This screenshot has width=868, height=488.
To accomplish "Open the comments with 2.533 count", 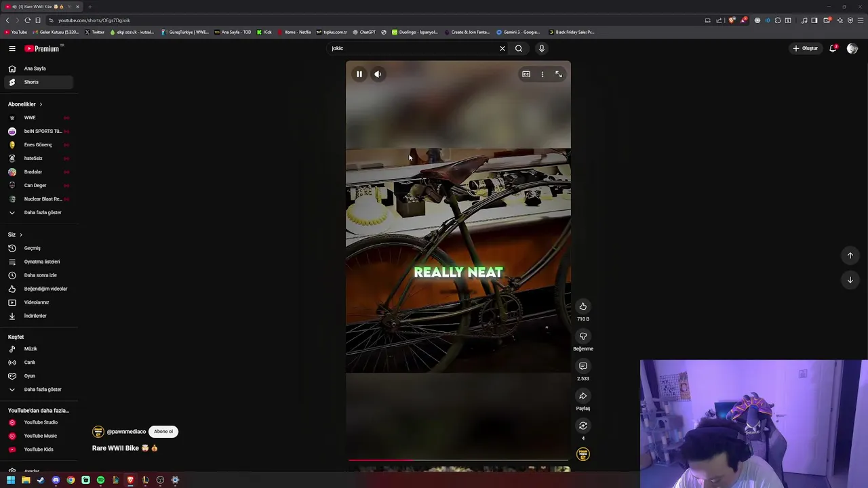I will tap(583, 366).
